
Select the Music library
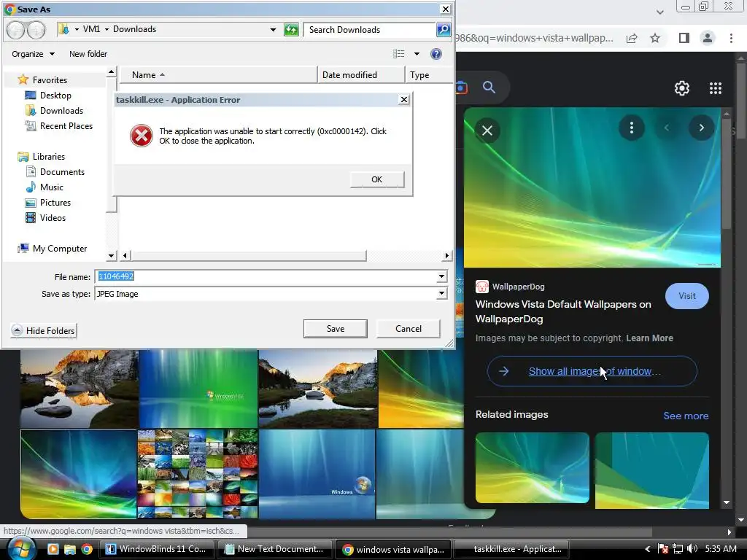pyautogui.click(x=52, y=187)
